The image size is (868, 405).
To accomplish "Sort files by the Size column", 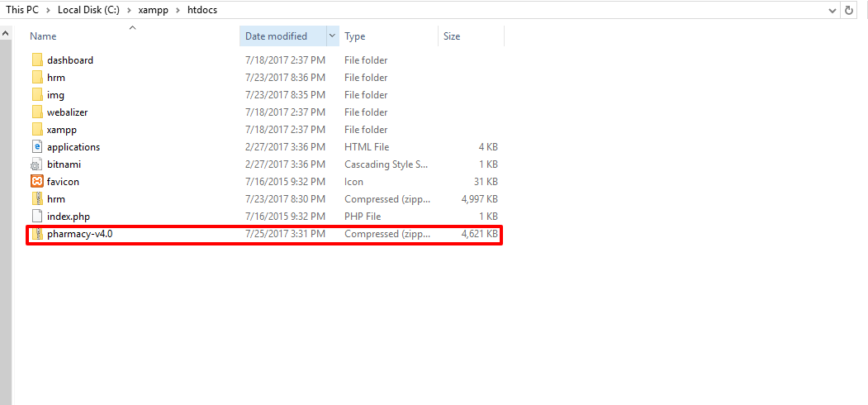I will [x=452, y=36].
